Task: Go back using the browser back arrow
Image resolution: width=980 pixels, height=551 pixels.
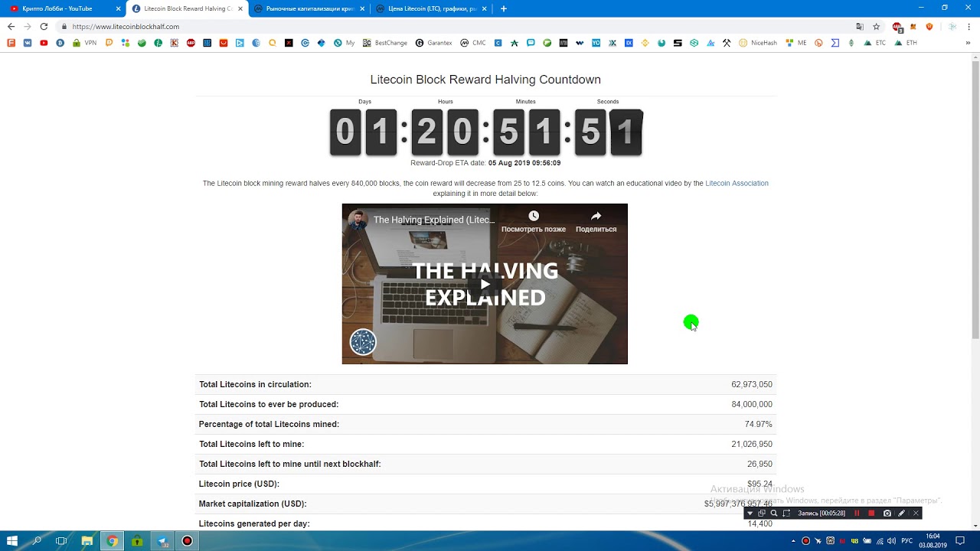Action: 11,26
